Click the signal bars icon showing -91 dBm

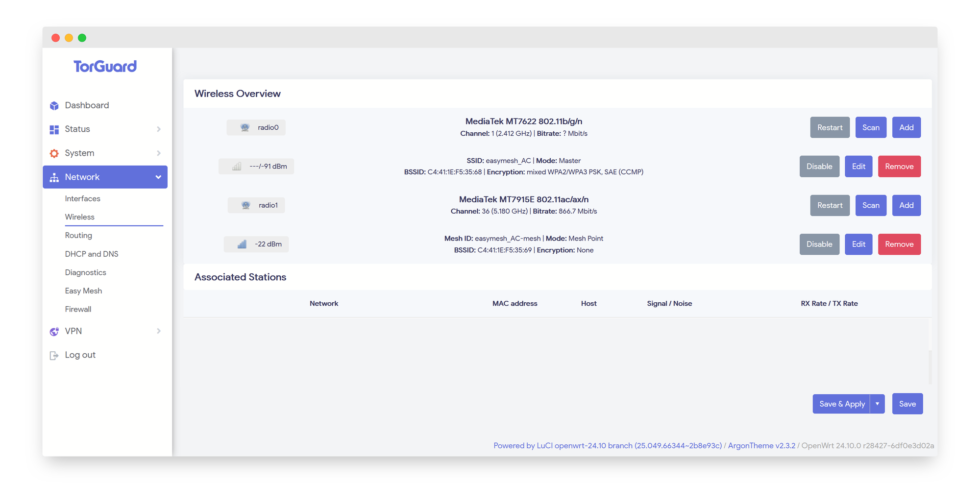click(237, 167)
